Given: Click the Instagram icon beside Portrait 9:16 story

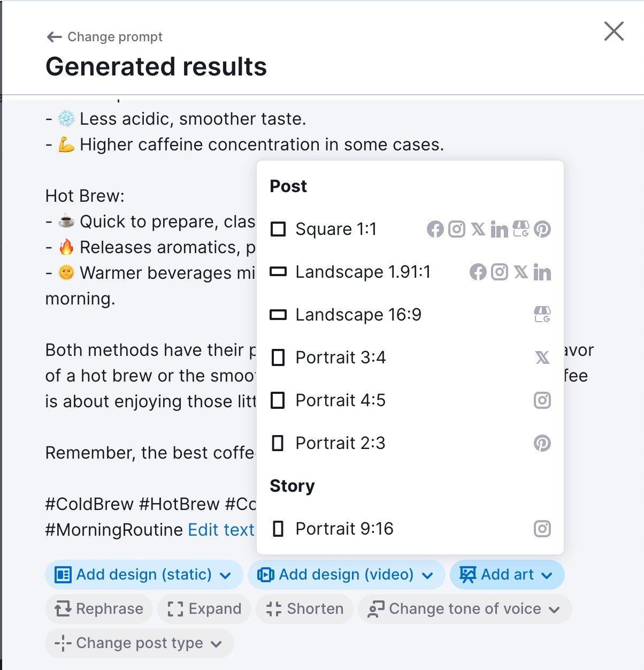Looking at the screenshot, I should click(542, 529).
